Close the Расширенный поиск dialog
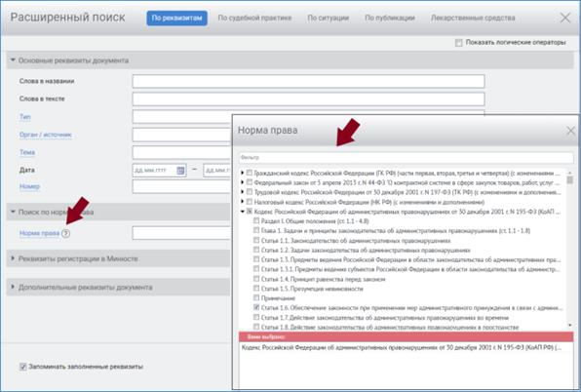Screen dimensions: 581x392 pos(565,18)
